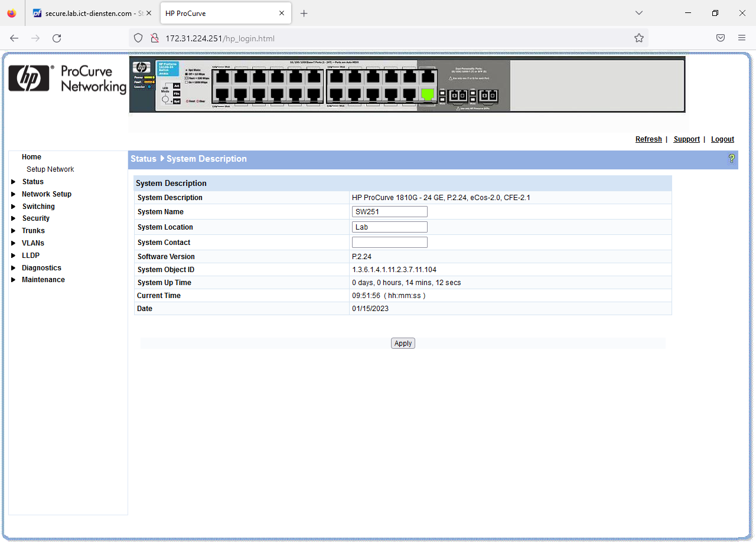Click the browser address bar URL

point(220,38)
